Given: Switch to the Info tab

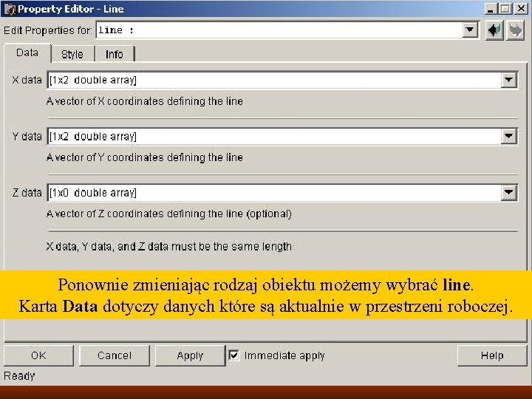Looking at the screenshot, I should click(115, 54).
